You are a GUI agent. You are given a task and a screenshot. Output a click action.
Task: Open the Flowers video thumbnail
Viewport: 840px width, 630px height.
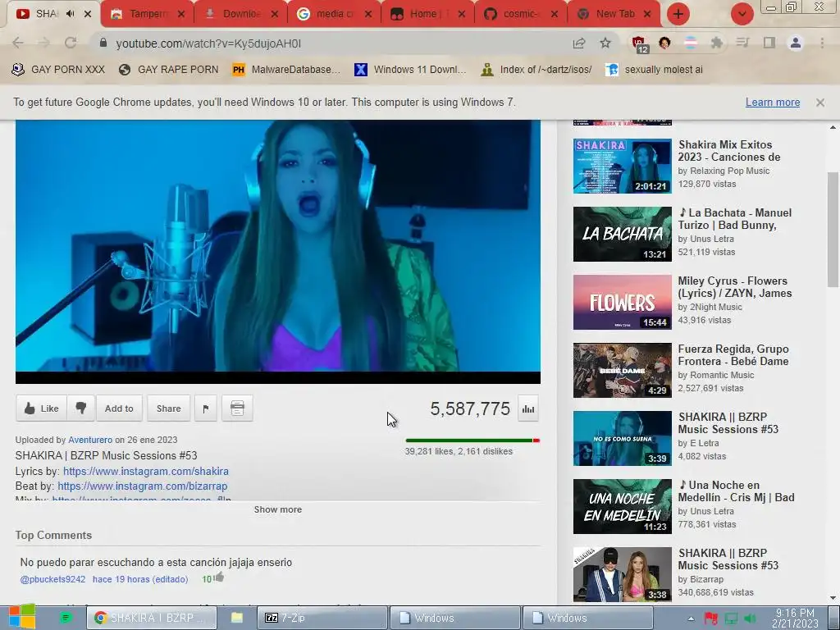pyautogui.click(x=622, y=302)
